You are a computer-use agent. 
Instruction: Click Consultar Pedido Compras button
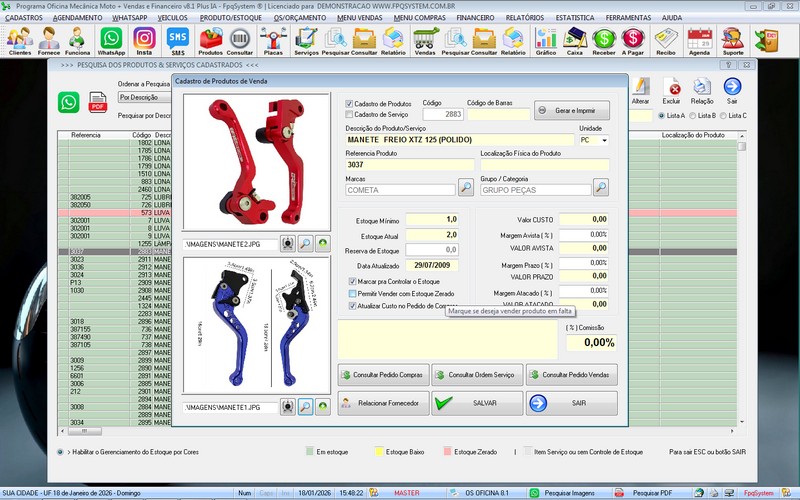pos(383,375)
